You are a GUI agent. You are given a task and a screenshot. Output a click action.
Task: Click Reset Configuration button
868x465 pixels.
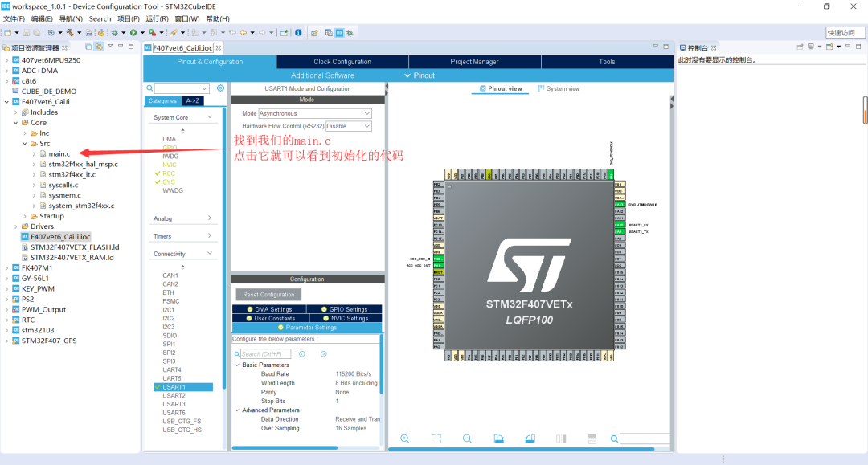268,295
